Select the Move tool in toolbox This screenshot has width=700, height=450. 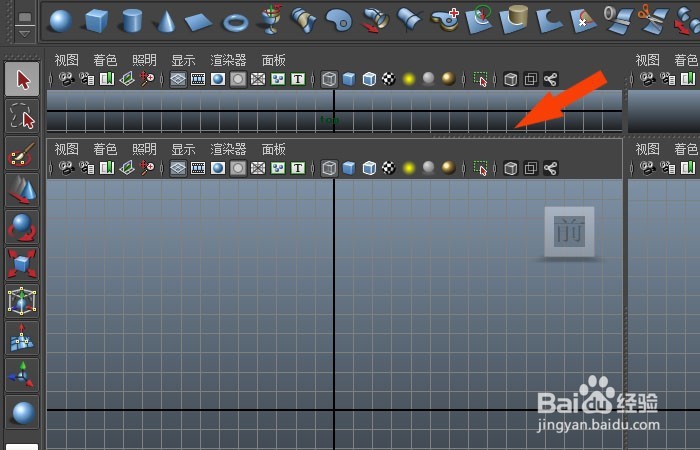(22, 190)
